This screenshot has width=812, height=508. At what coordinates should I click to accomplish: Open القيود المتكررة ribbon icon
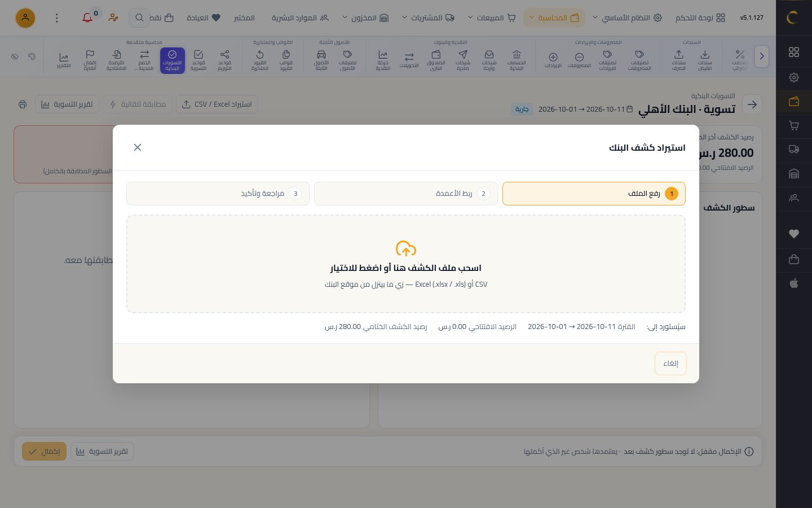point(259,60)
